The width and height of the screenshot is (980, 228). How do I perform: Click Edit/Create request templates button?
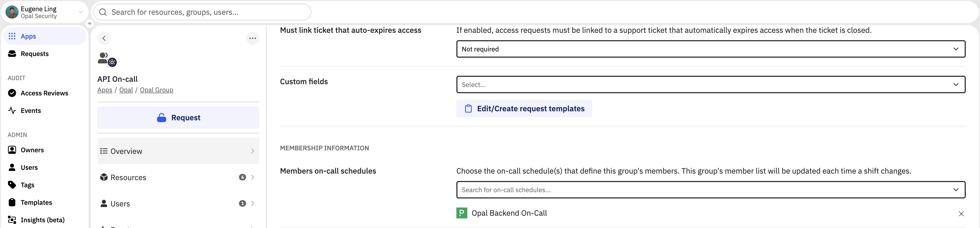click(x=524, y=109)
